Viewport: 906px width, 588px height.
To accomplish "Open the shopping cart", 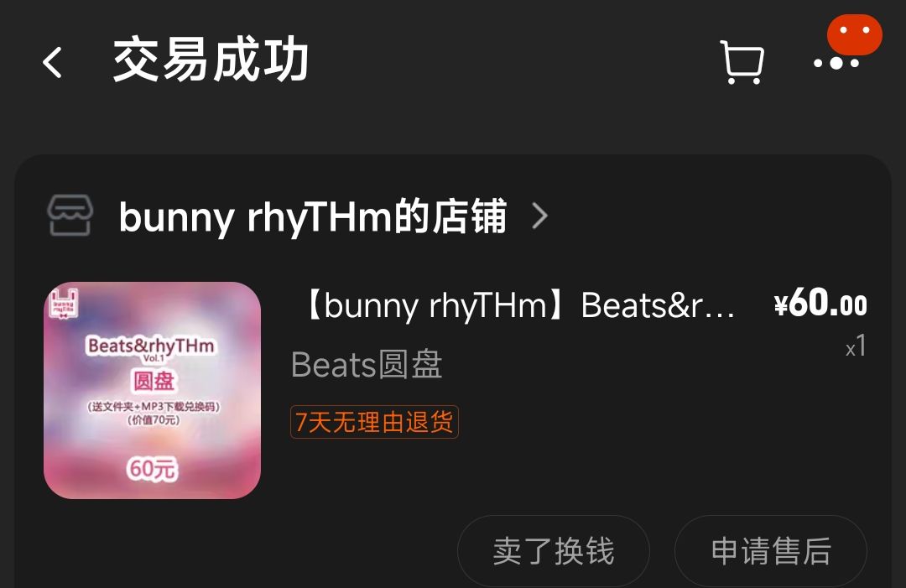I will coord(742,62).
